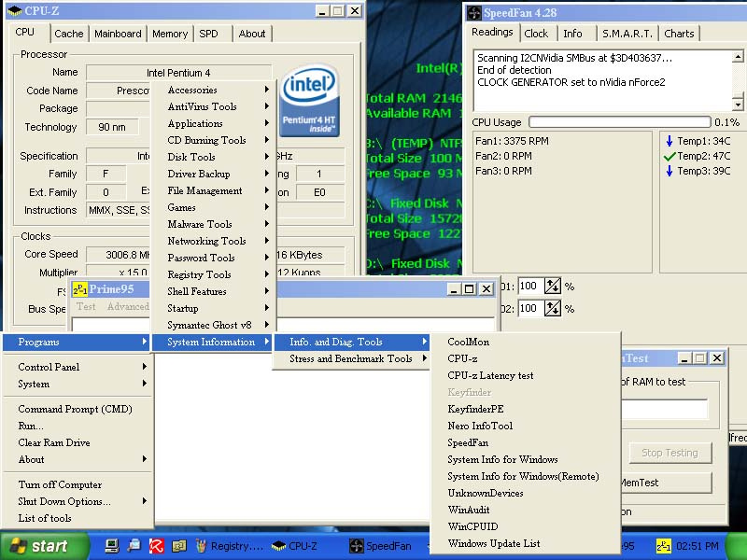Click the first speed percentage spinner arrows

click(x=553, y=287)
